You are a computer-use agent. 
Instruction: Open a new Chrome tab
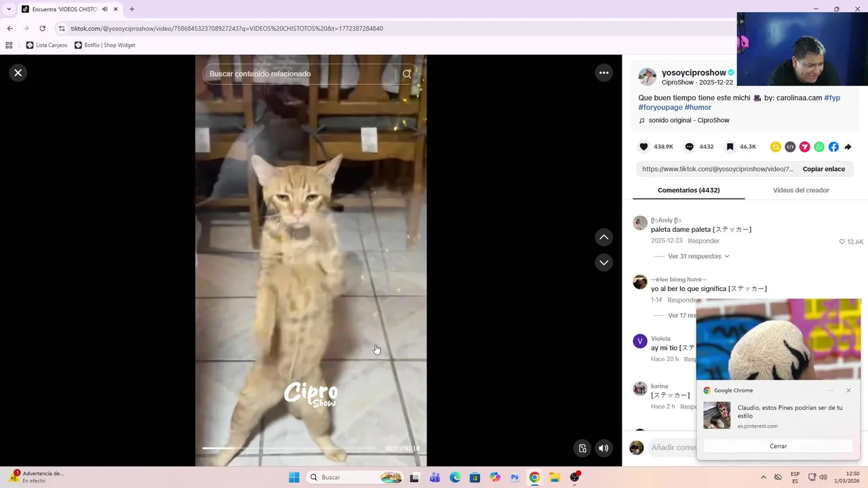pos(132,9)
